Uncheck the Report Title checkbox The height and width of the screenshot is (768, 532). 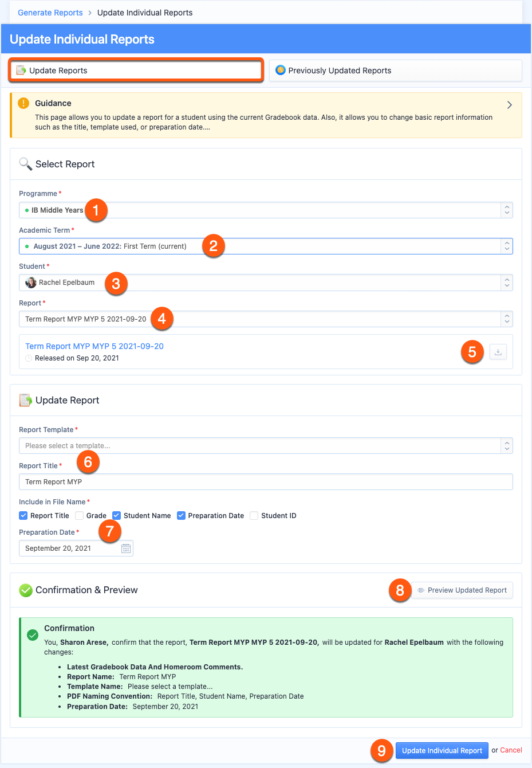23,516
